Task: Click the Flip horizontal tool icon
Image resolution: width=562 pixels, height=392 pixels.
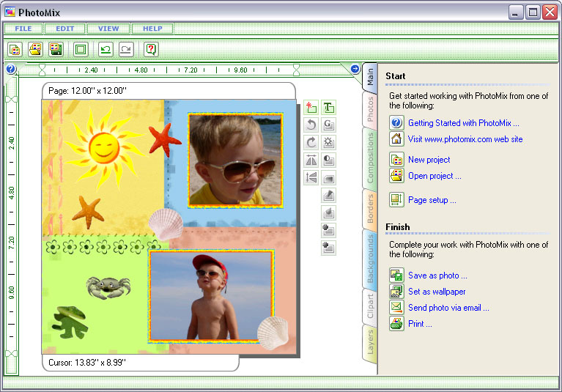Action: click(x=311, y=160)
